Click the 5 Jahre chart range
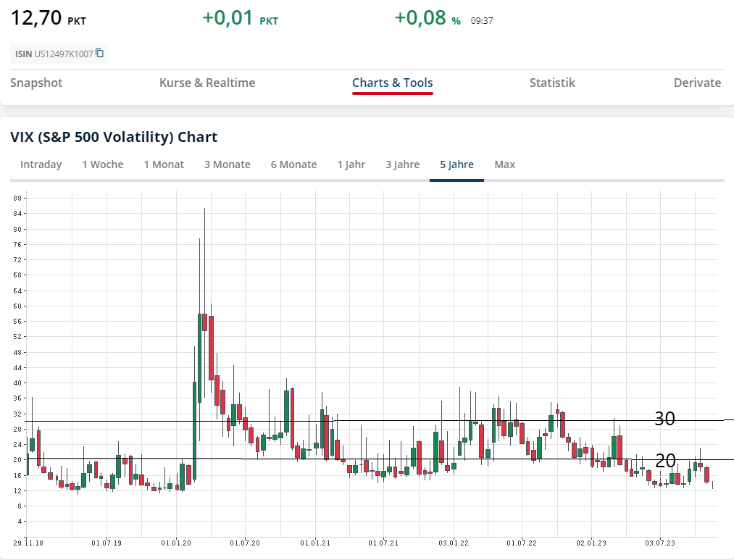This screenshot has width=734, height=560. point(457,164)
